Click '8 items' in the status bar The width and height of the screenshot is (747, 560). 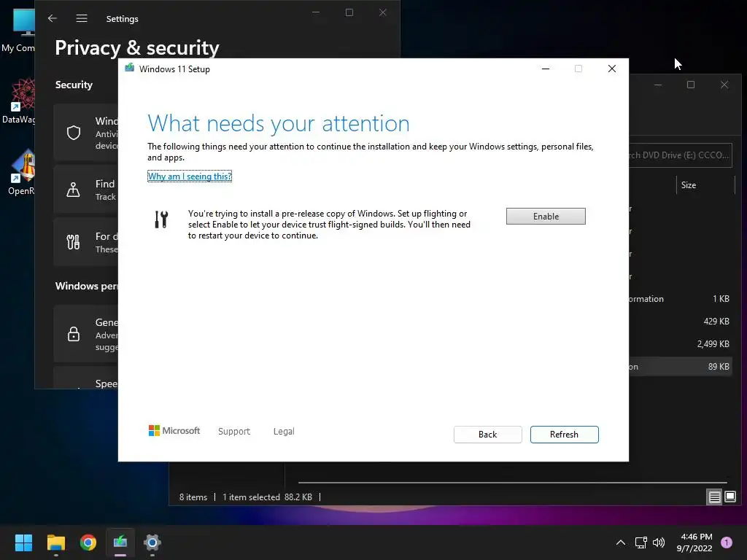point(193,497)
